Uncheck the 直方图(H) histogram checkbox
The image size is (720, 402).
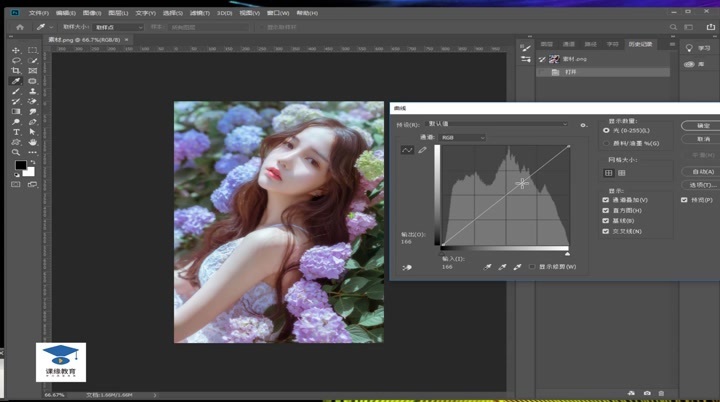[x=606, y=210]
